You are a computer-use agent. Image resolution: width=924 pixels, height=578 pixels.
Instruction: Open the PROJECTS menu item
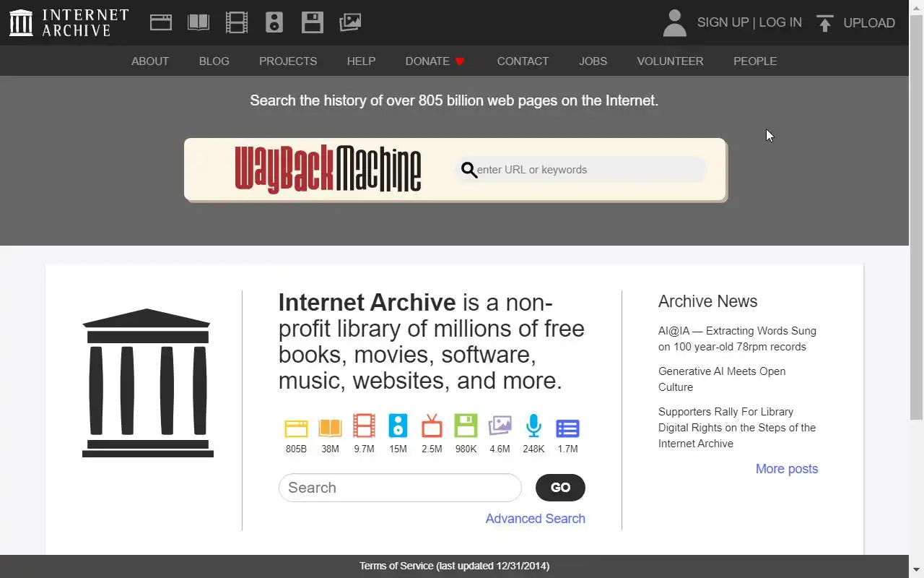click(x=288, y=61)
